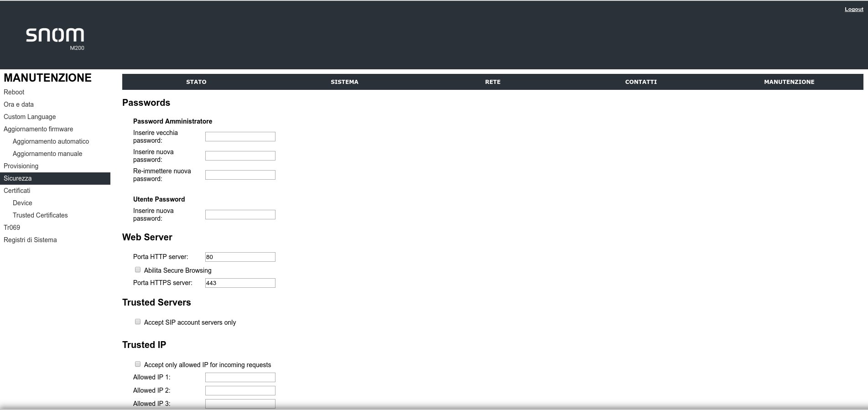Go to the CONTATTI tab
The width and height of the screenshot is (868, 410).
point(641,82)
